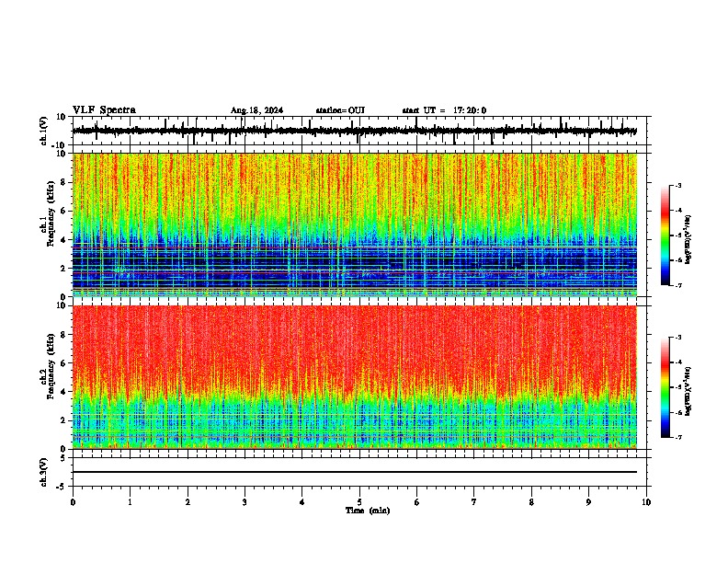Screen dimensions: 728x563
Task: Click the "-7" label below ch.2 colorbar
Action: tap(677, 438)
